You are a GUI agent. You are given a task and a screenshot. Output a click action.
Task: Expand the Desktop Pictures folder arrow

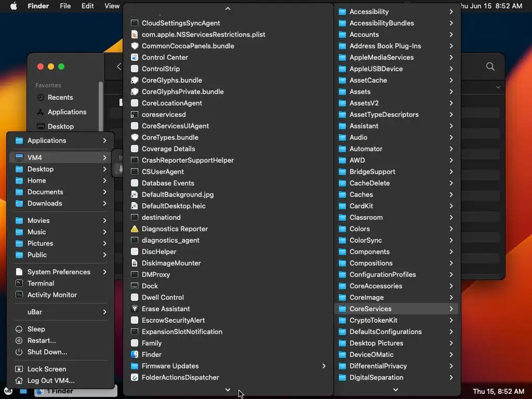451,343
